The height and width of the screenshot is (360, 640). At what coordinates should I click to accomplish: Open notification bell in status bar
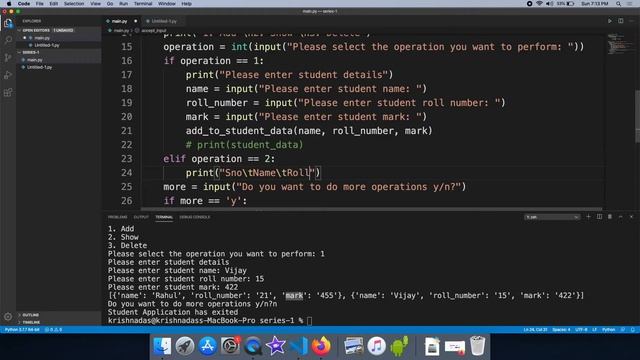coord(633,329)
